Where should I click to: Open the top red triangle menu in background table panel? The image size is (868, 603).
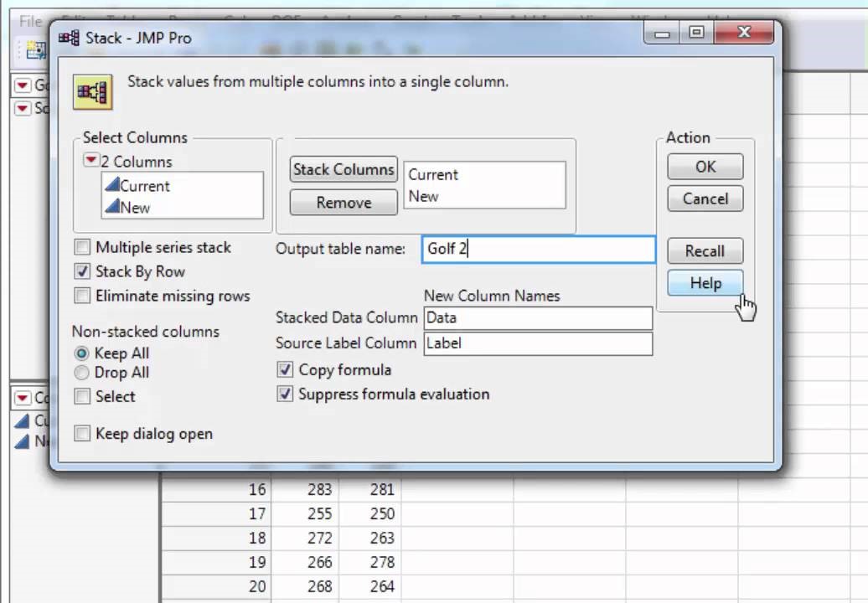[22, 85]
